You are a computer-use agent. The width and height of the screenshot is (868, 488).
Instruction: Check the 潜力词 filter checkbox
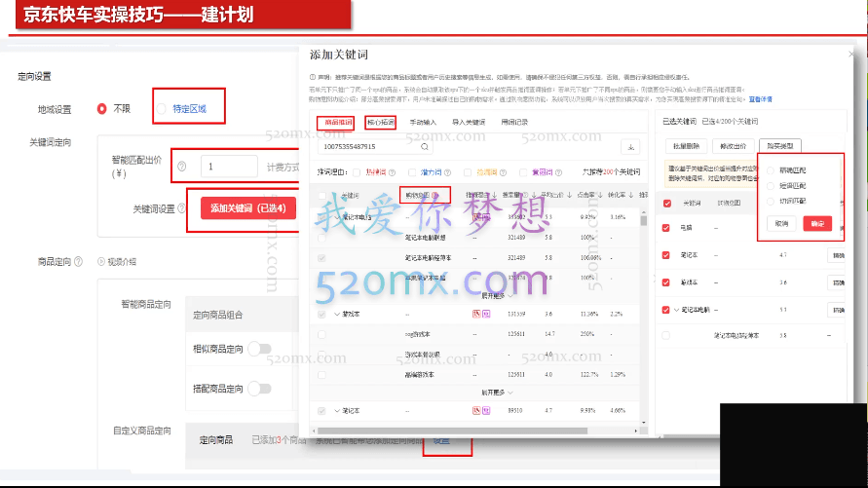click(412, 172)
